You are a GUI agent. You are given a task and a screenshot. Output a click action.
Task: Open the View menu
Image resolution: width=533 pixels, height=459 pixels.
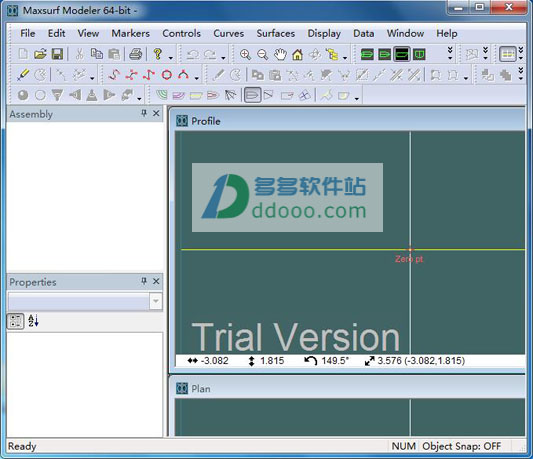click(88, 33)
